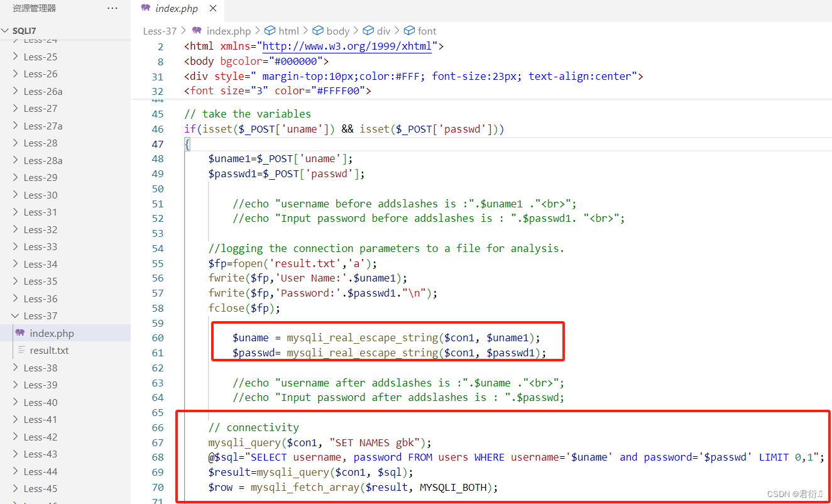Click the font breadcrumb item

pyautogui.click(x=427, y=31)
